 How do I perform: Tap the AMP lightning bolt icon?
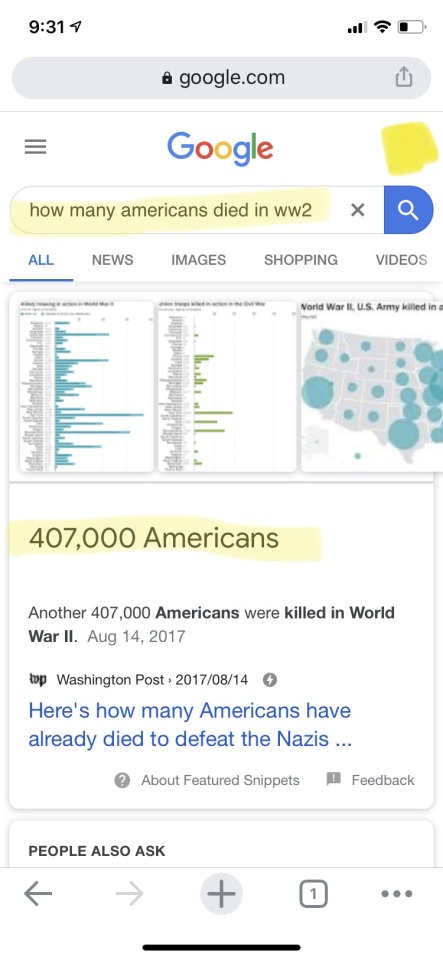click(x=269, y=680)
